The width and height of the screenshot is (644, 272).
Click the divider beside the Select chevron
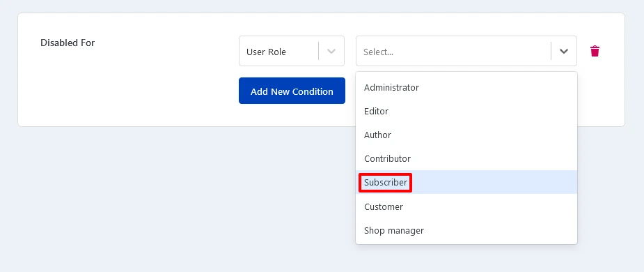tap(551, 51)
